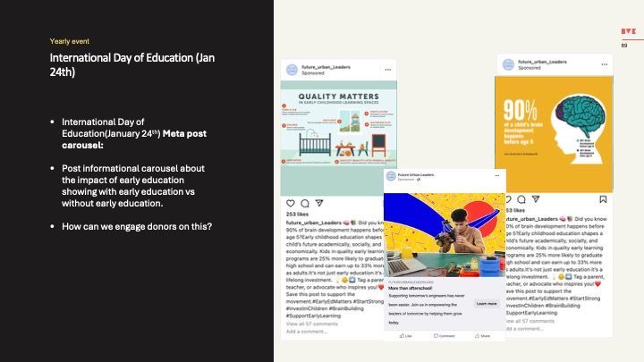Viewport: 644px width, 362px height.
Task: Click the profile avatar on the Quality Matters post
Action: [292, 70]
